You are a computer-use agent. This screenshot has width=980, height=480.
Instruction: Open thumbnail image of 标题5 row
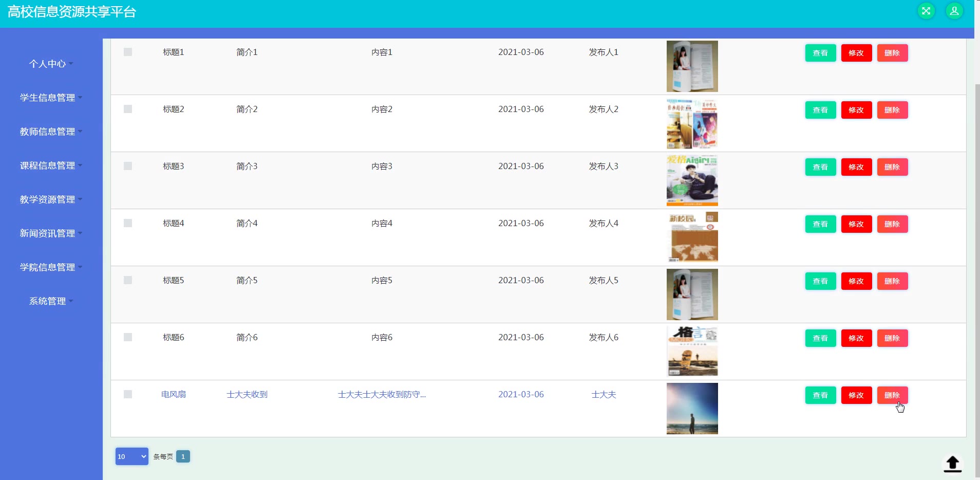point(692,294)
